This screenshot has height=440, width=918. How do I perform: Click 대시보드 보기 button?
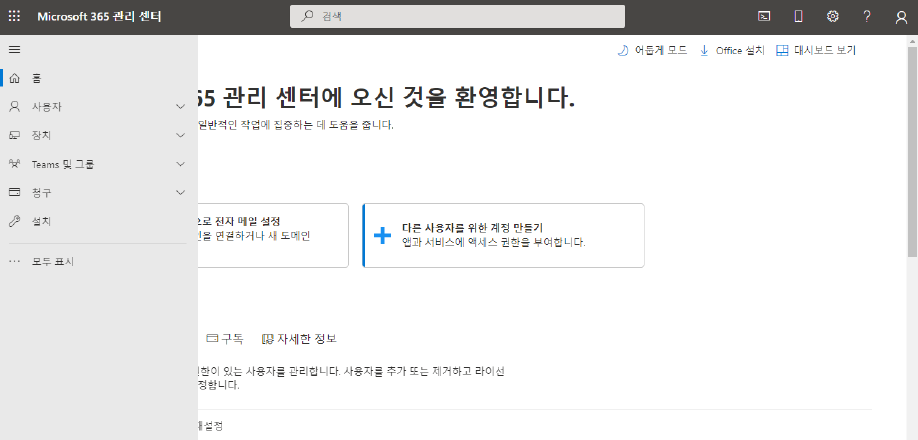[816, 50]
